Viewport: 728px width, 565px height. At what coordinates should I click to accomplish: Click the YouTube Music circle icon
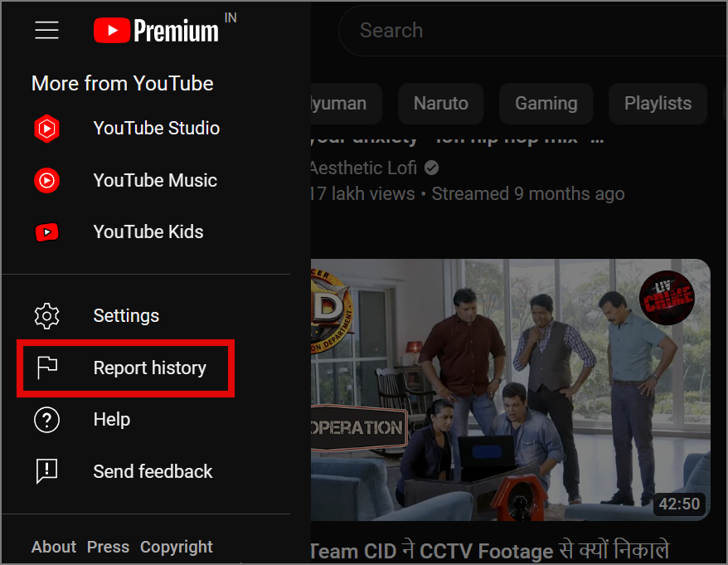[x=46, y=180]
